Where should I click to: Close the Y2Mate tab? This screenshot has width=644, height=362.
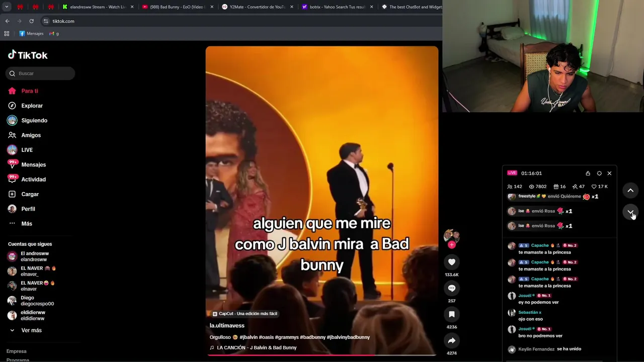pyautogui.click(x=292, y=7)
